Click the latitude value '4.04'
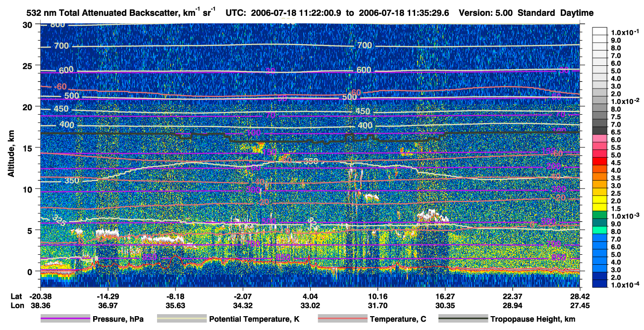Screen dimensions: 644x330 pyautogui.click(x=310, y=296)
